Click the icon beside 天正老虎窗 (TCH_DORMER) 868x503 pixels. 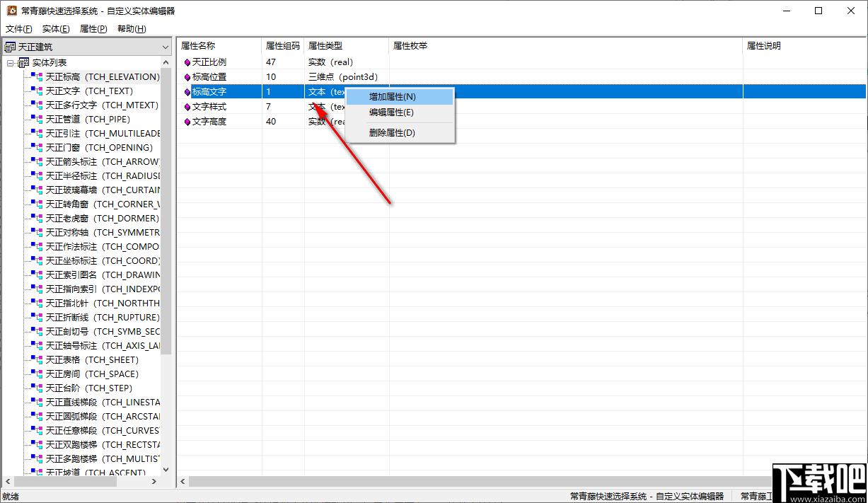[37, 218]
